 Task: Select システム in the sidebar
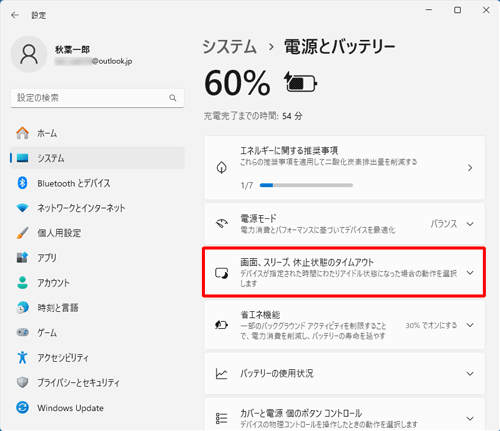coord(97,158)
